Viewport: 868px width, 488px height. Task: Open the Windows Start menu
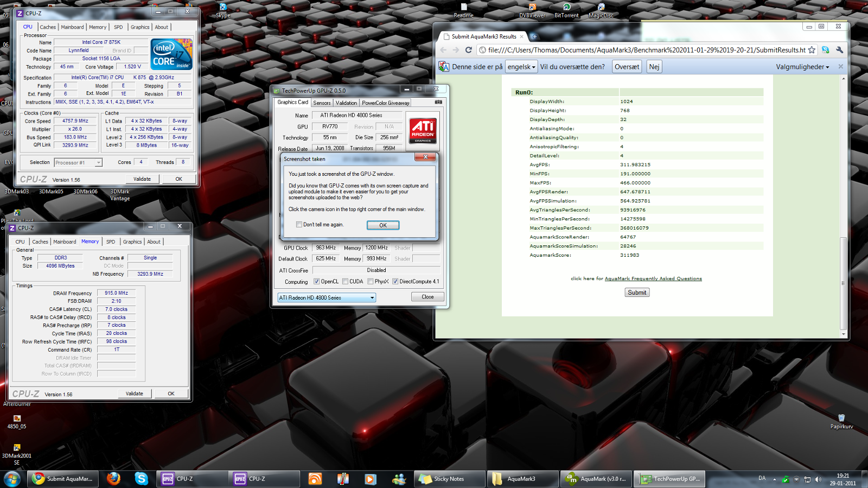point(12,479)
